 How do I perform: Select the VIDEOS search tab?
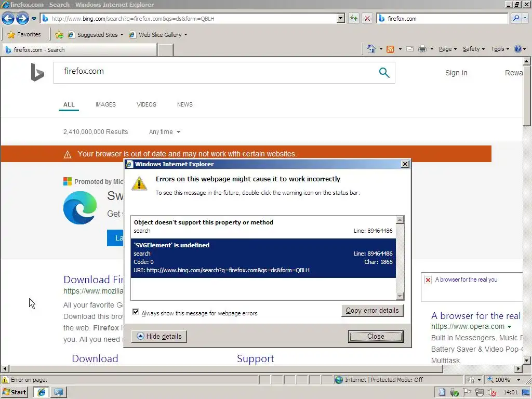click(x=146, y=104)
